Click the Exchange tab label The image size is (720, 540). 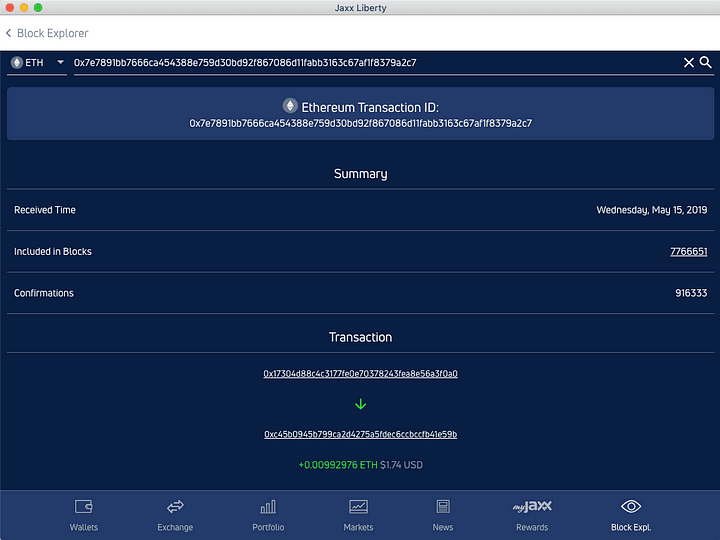coord(175,528)
